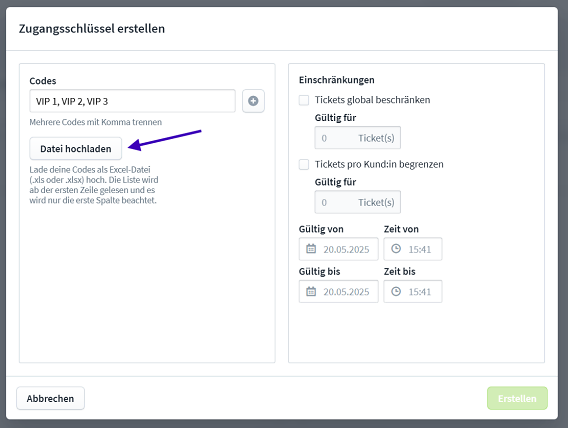Focus the Codes text input field
The height and width of the screenshot is (428, 568).
point(133,101)
